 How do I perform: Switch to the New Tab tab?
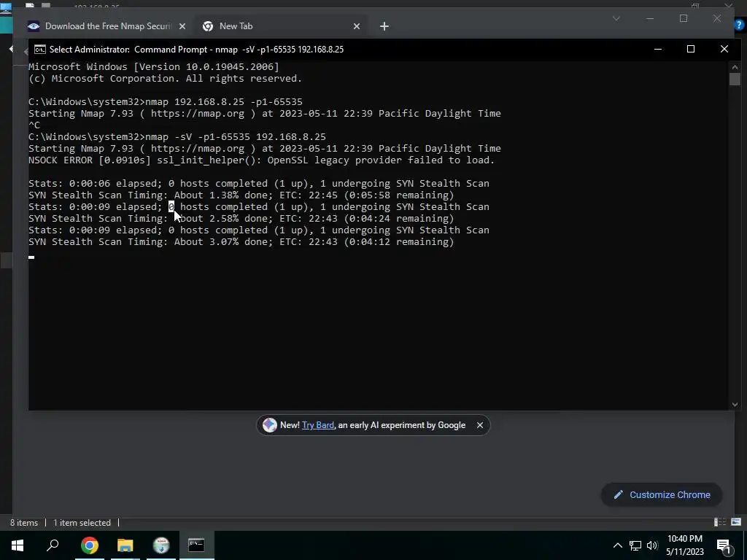[236, 26]
